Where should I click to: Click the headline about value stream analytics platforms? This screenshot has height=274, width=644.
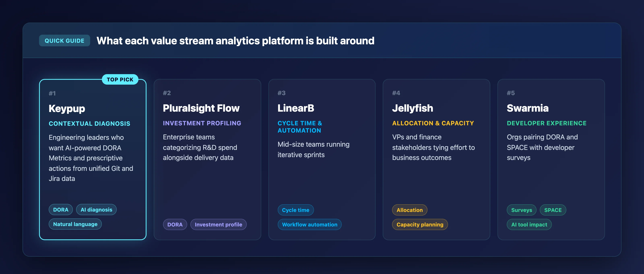[x=235, y=41]
